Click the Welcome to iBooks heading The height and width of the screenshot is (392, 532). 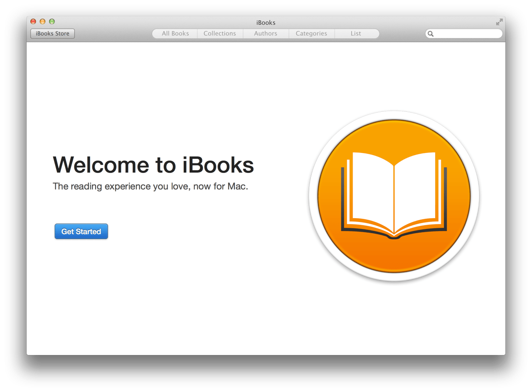[153, 164]
